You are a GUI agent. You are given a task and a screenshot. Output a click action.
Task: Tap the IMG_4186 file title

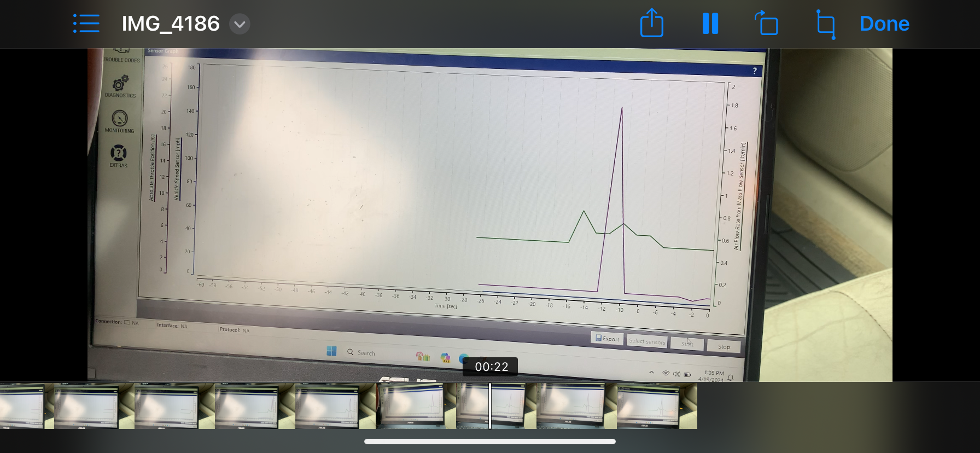(x=170, y=24)
